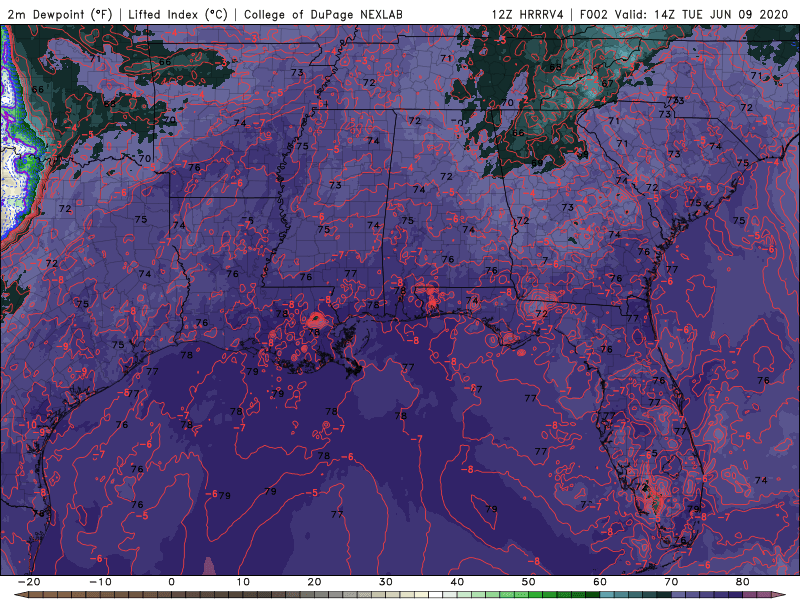Click the "60" legend scale label
800x600 pixels.
(600, 582)
